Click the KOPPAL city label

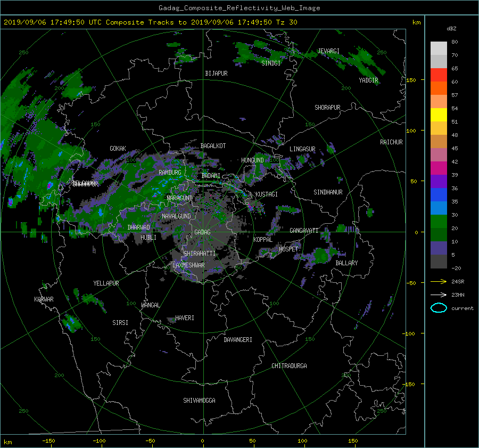(263, 239)
